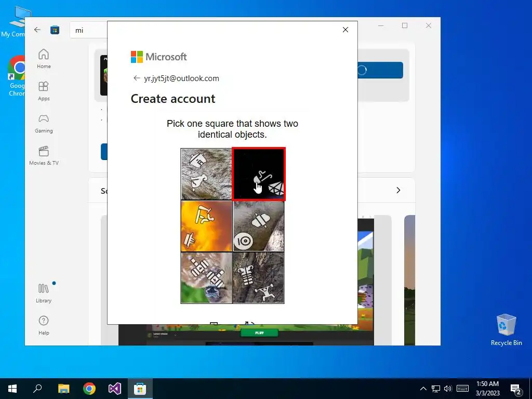This screenshot has height=399, width=532.
Task: Select the Recycle Bin desktop icon
Action: pyautogui.click(x=506, y=329)
